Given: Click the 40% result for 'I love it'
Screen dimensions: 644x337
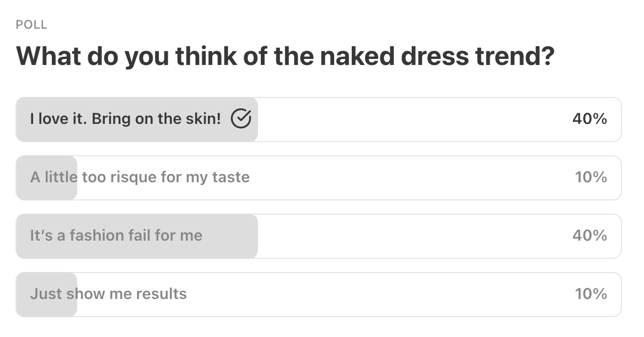Looking at the screenshot, I should click(589, 119).
